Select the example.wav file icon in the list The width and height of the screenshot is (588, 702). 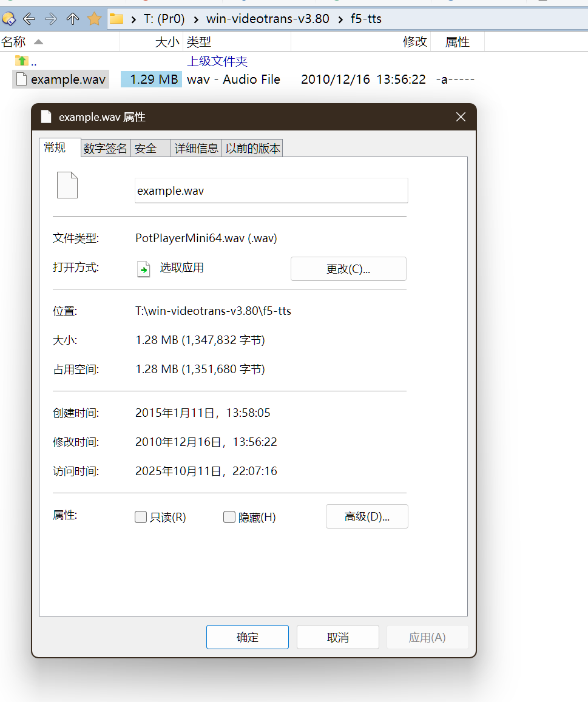pyautogui.click(x=20, y=79)
